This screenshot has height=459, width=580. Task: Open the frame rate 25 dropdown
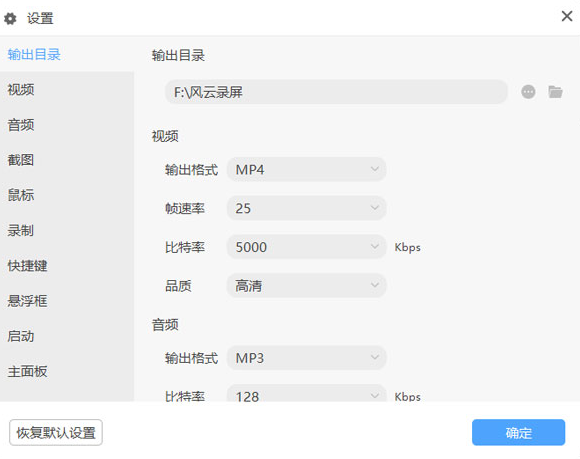(x=306, y=208)
